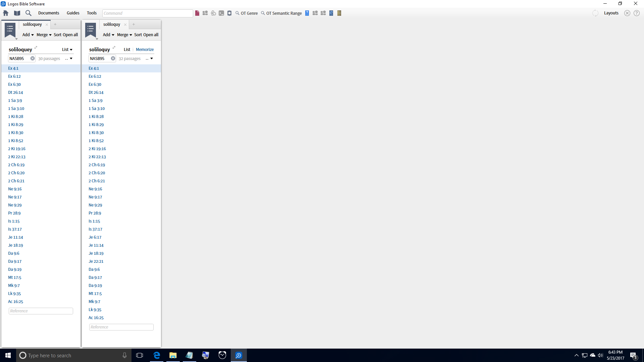Click the blue book cover shortcut icon
Viewport: 644px width, 362px height.
pos(331,13)
